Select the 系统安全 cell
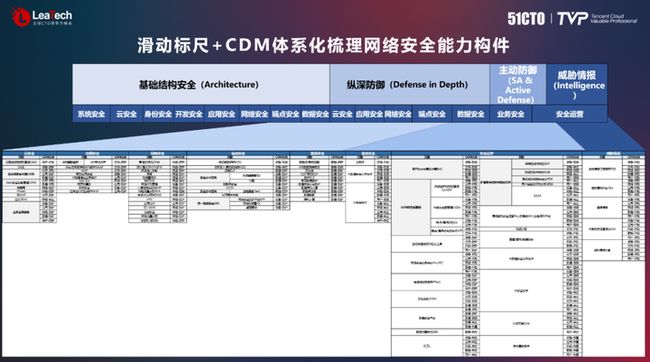650x362 pixels. [x=91, y=114]
